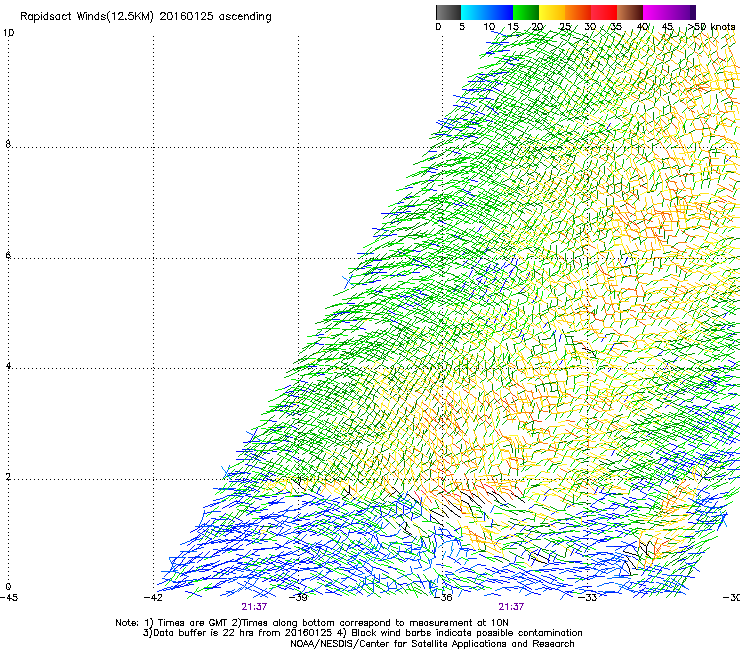Click the latitude axis label '8'
Image resolution: width=740 pixels, height=650 pixels.
coord(8,144)
